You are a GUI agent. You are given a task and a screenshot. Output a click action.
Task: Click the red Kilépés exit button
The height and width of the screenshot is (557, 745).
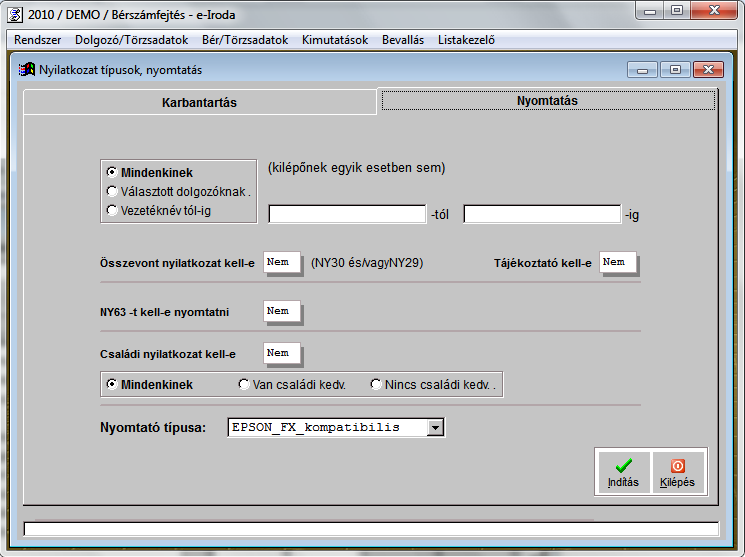click(x=677, y=473)
